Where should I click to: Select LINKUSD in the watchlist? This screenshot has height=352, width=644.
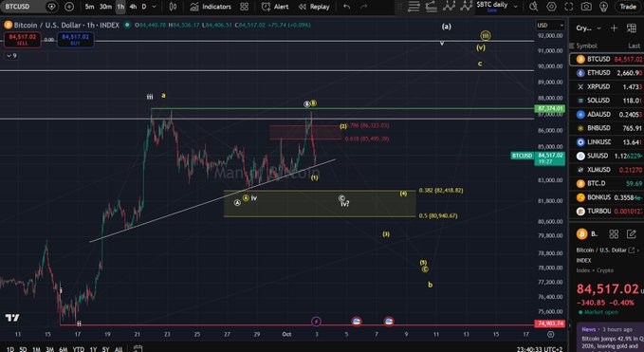pos(607,142)
